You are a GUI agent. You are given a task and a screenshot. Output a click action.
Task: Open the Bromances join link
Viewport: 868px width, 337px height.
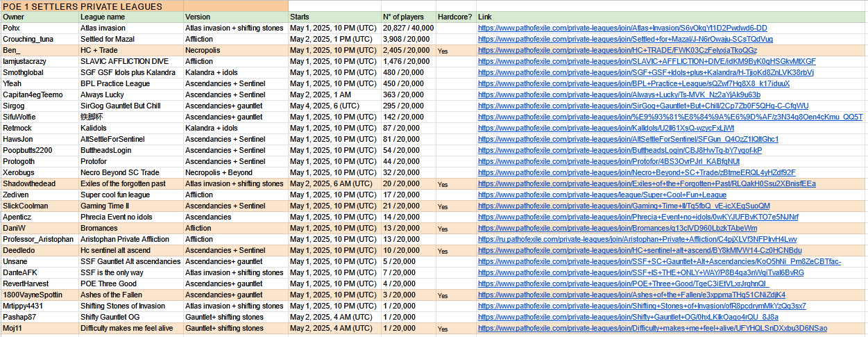coord(618,228)
